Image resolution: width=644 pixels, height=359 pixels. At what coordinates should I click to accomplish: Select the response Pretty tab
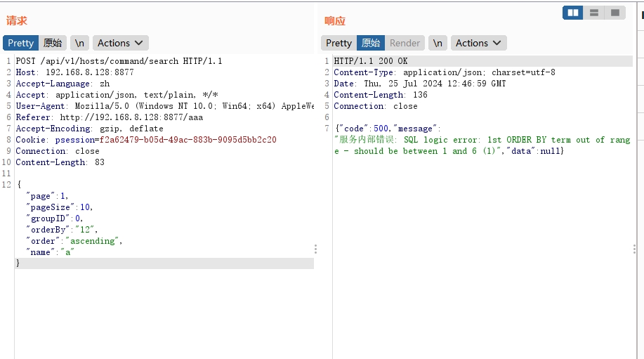339,43
